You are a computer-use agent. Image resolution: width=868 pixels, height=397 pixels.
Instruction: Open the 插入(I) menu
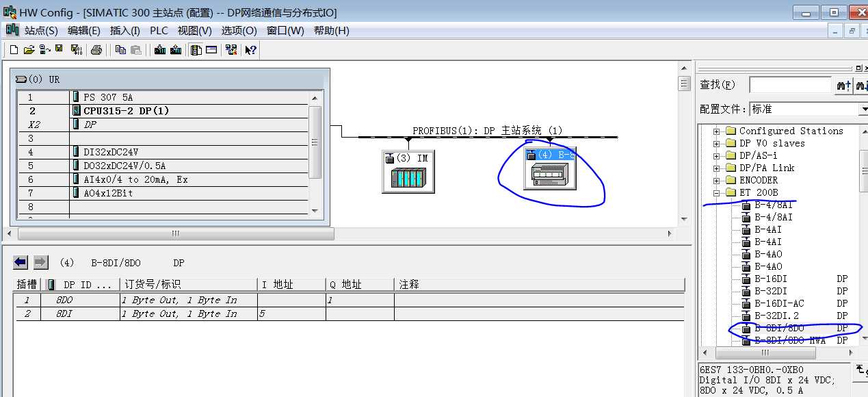[x=125, y=31]
